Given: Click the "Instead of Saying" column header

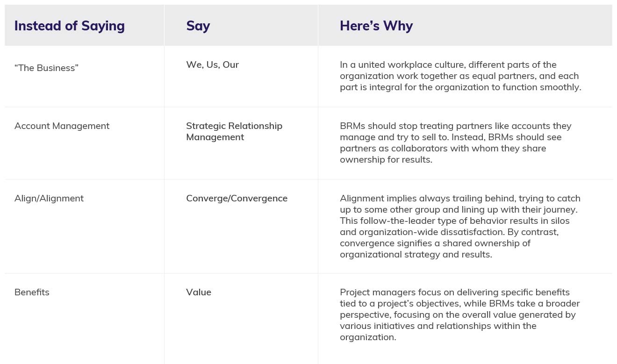Looking at the screenshot, I should [70, 26].
